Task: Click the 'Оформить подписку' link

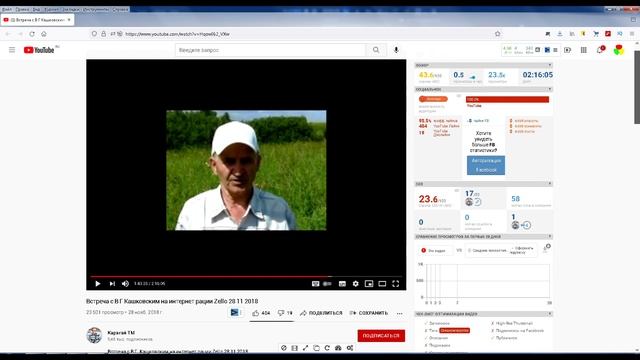Action: click(522, 250)
